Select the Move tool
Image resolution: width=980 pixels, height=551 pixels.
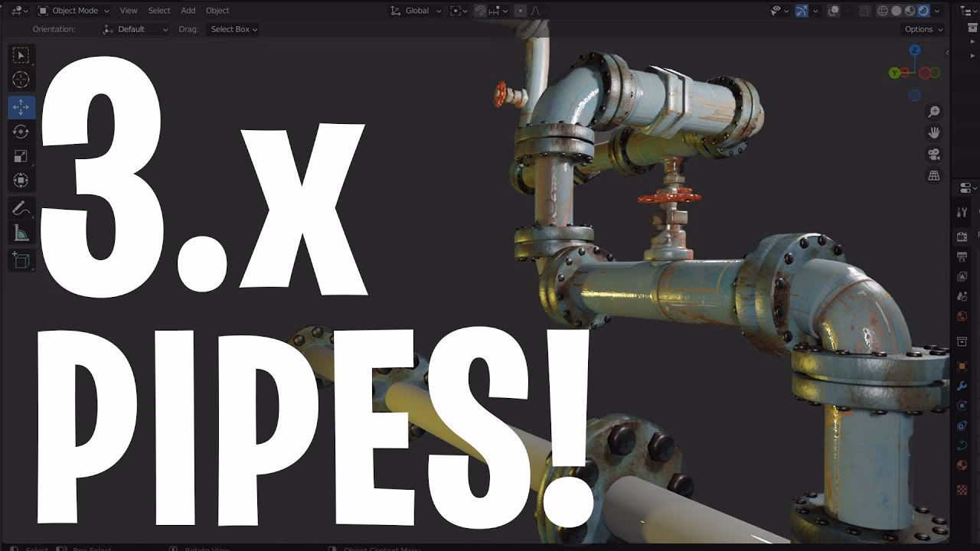click(x=21, y=107)
